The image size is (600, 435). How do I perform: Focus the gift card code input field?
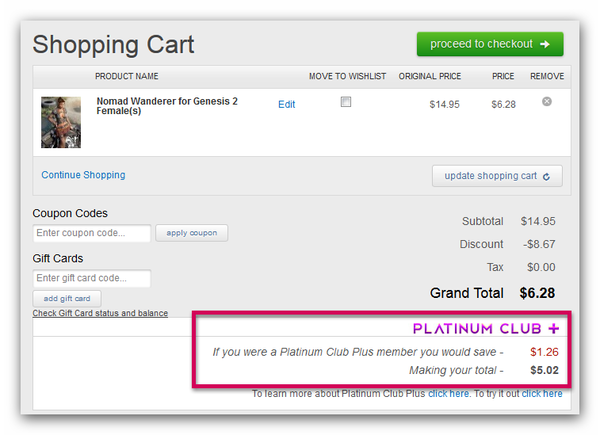(91, 278)
